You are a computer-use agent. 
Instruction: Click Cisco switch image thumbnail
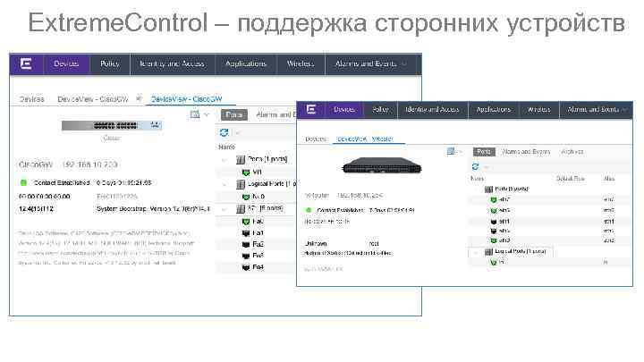click(112, 125)
